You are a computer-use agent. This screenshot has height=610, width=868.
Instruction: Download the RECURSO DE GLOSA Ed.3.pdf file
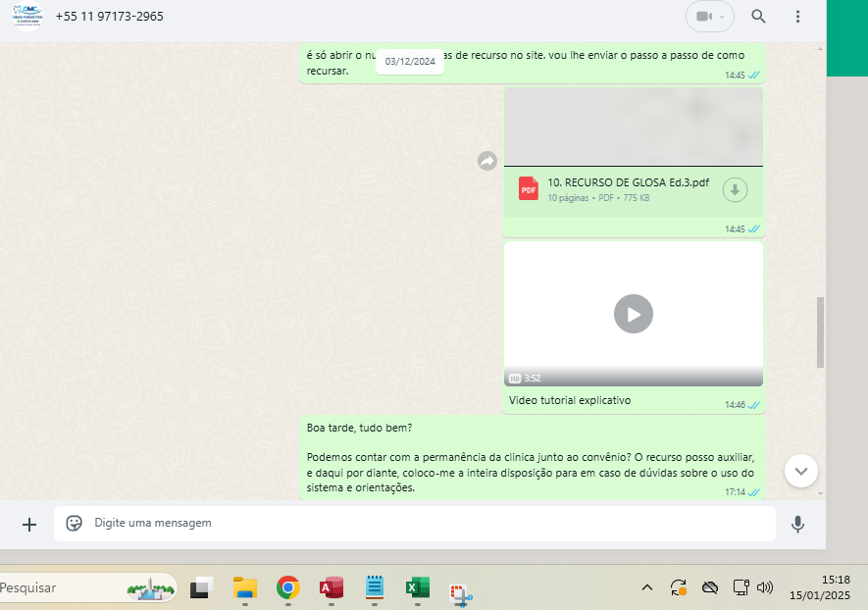pyautogui.click(x=735, y=189)
